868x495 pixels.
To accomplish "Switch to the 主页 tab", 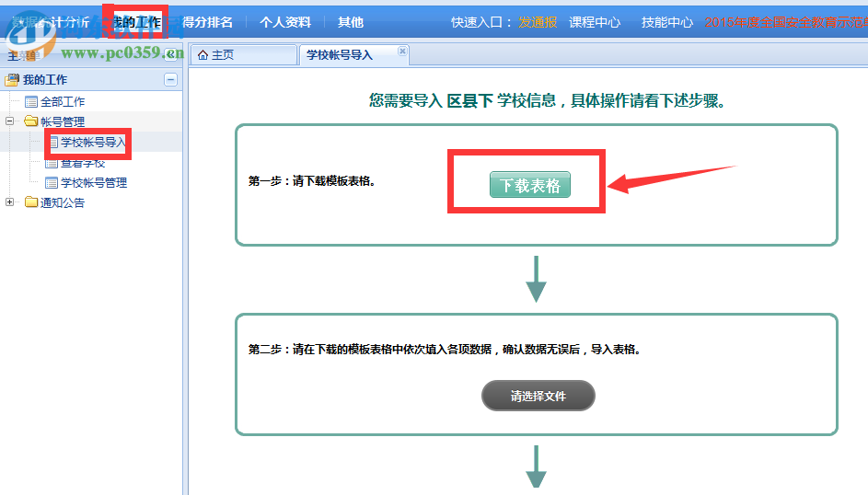I will 244,55.
